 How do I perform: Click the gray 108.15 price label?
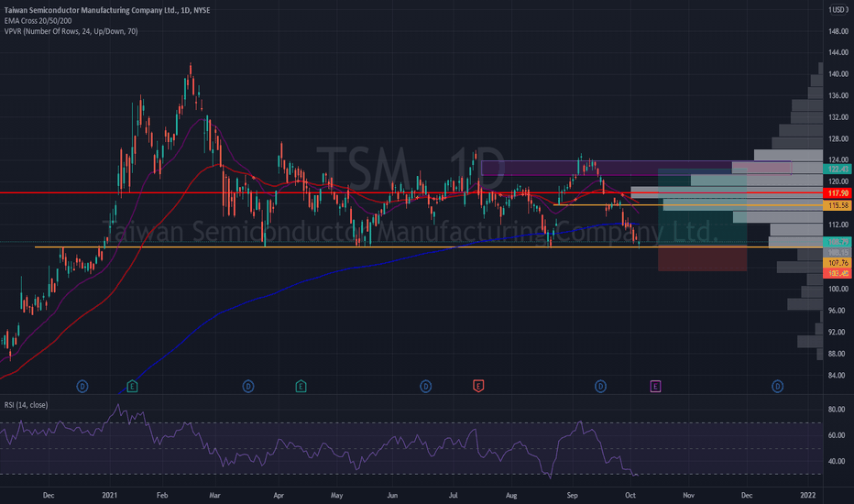[x=838, y=253]
